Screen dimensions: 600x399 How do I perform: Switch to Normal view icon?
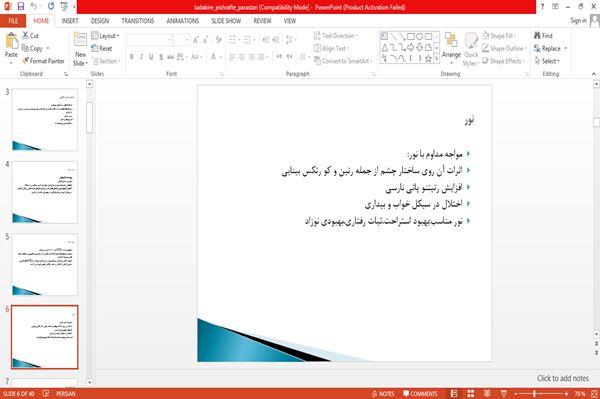click(454, 394)
